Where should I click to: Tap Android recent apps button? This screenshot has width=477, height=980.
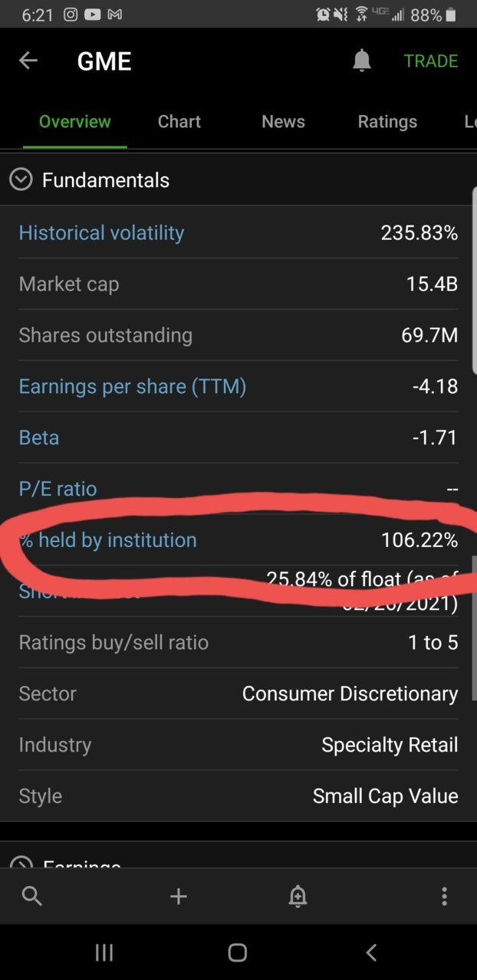click(104, 952)
